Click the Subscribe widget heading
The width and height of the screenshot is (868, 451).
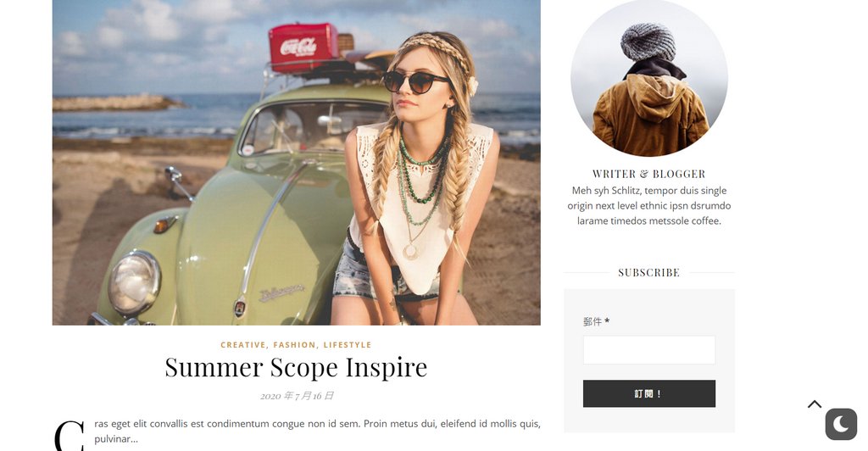coord(648,272)
